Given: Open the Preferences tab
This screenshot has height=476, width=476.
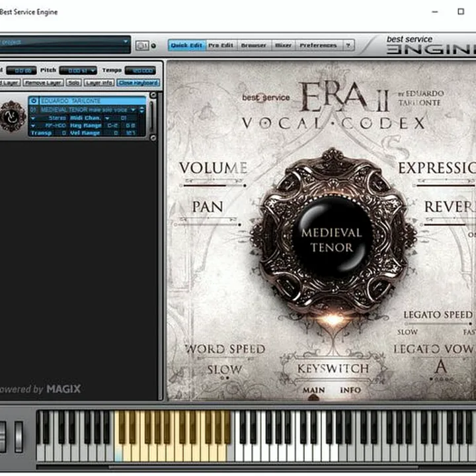Looking at the screenshot, I should click(x=318, y=46).
